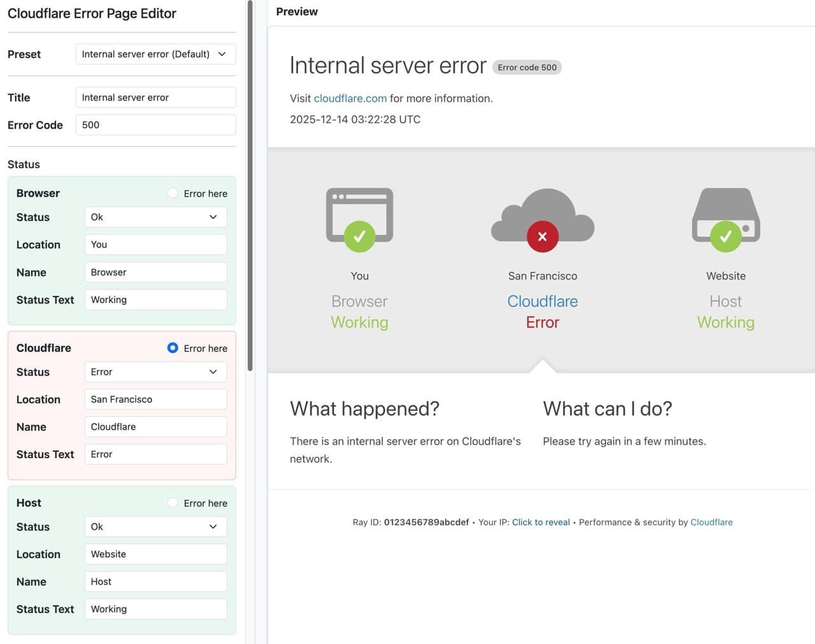Click the editor panel vertical scrollbar
The image size is (815, 644).
(x=250, y=191)
